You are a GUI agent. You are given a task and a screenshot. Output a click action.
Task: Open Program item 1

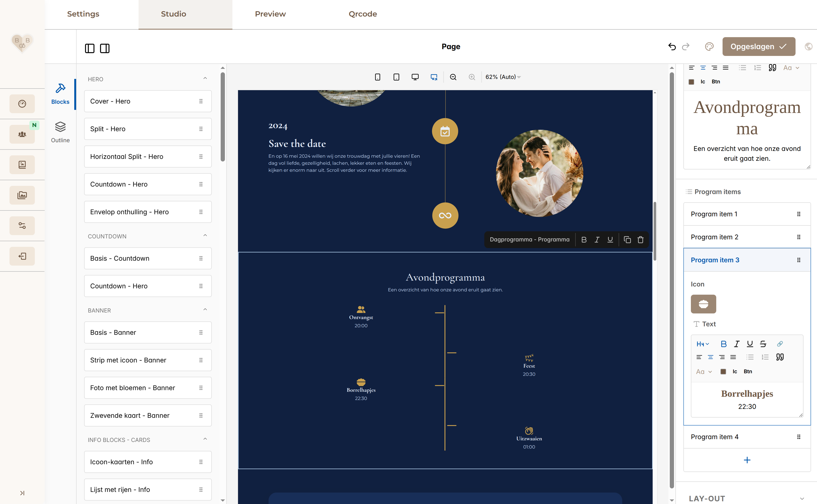pyautogui.click(x=747, y=214)
